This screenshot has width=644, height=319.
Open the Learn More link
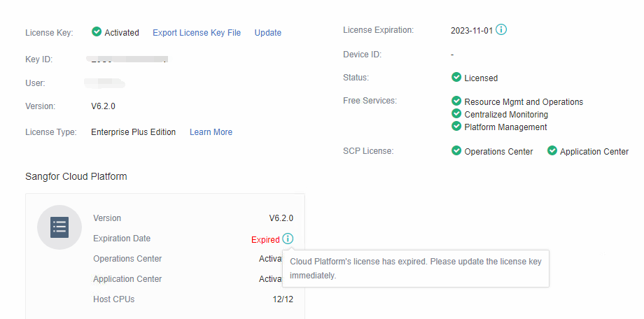211,132
